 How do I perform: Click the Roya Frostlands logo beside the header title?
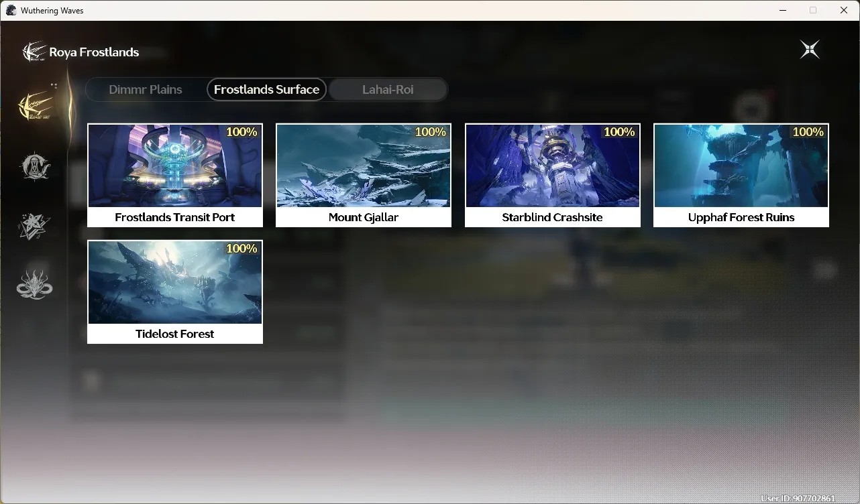pyautogui.click(x=34, y=52)
